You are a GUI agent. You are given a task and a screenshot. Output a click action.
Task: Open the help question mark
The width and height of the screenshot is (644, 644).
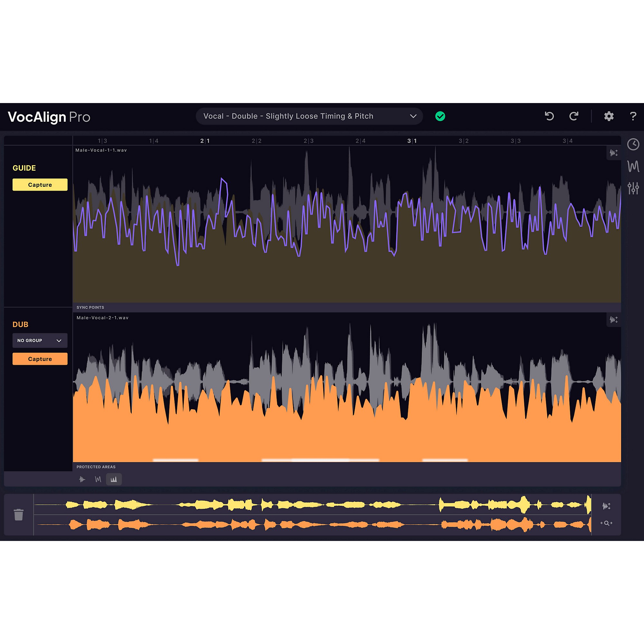(x=633, y=116)
